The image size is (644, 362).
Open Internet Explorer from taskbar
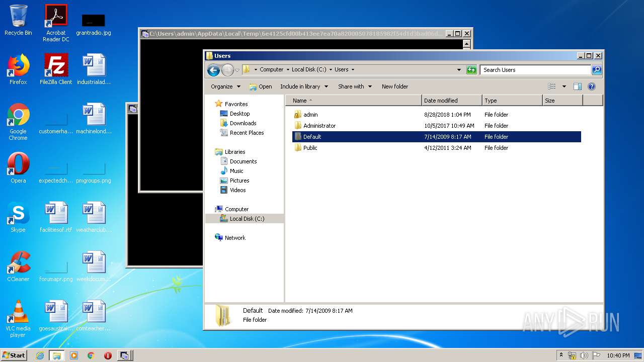(40, 355)
